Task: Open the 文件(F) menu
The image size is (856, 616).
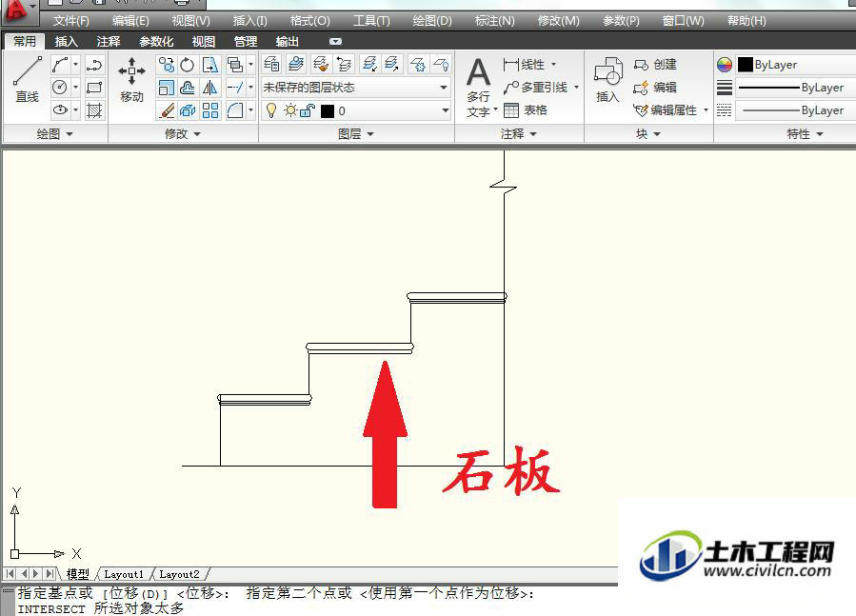Action: click(71, 21)
